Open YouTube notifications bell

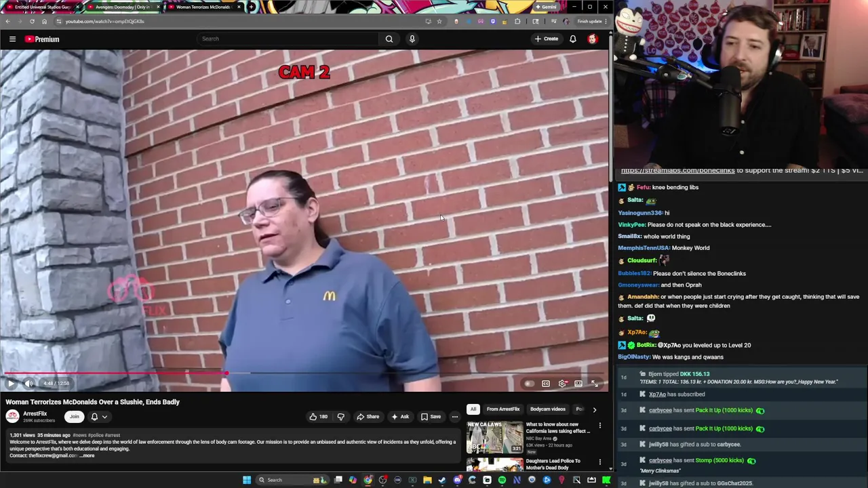coord(573,39)
